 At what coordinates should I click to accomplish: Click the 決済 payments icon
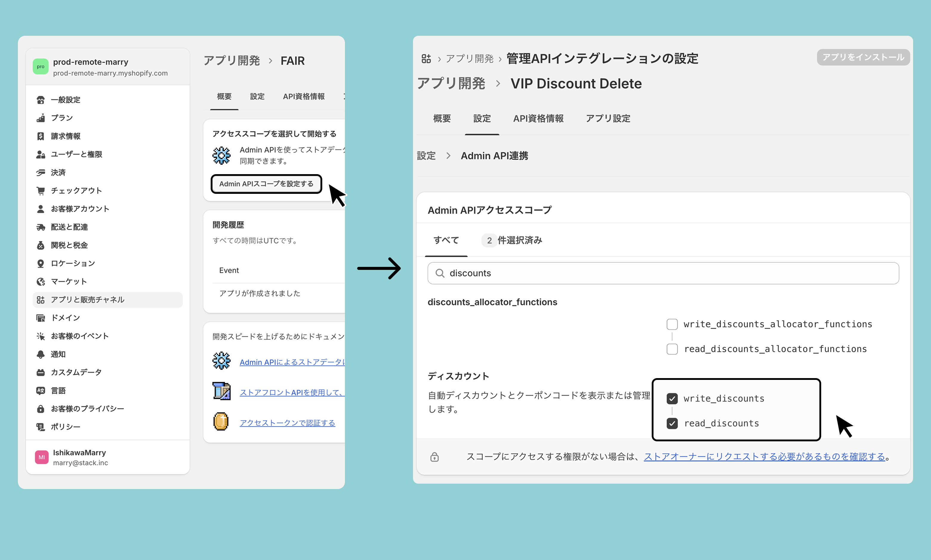(40, 173)
